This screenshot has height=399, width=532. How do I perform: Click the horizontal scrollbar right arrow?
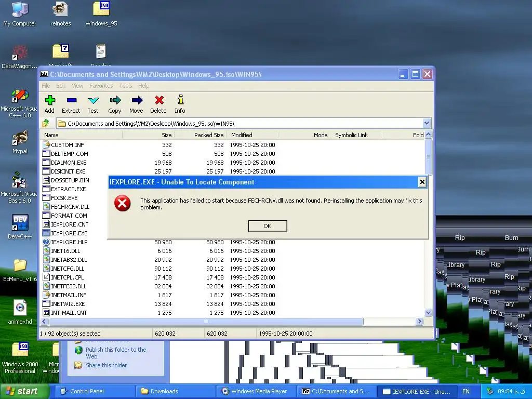click(419, 321)
